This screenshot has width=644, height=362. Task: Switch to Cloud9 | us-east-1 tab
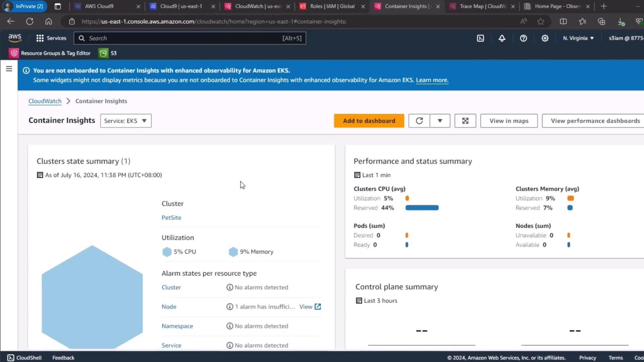(x=181, y=6)
